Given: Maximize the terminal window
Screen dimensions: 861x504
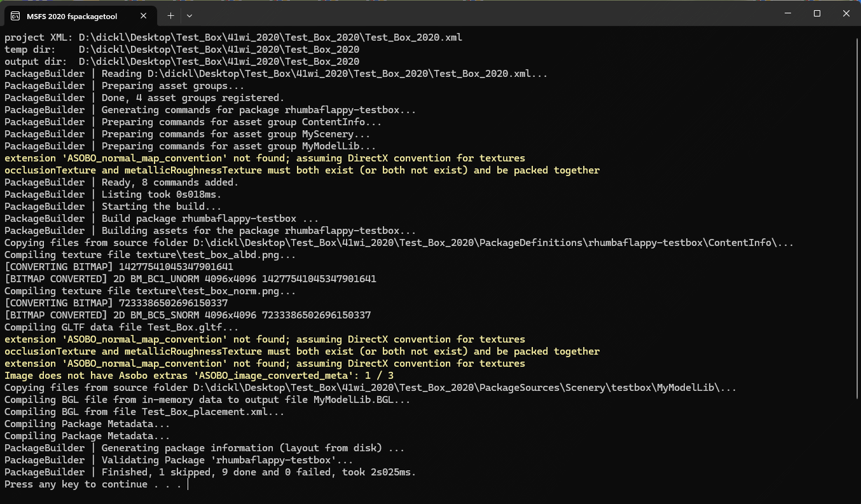Looking at the screenshot, I should point(817,13).
